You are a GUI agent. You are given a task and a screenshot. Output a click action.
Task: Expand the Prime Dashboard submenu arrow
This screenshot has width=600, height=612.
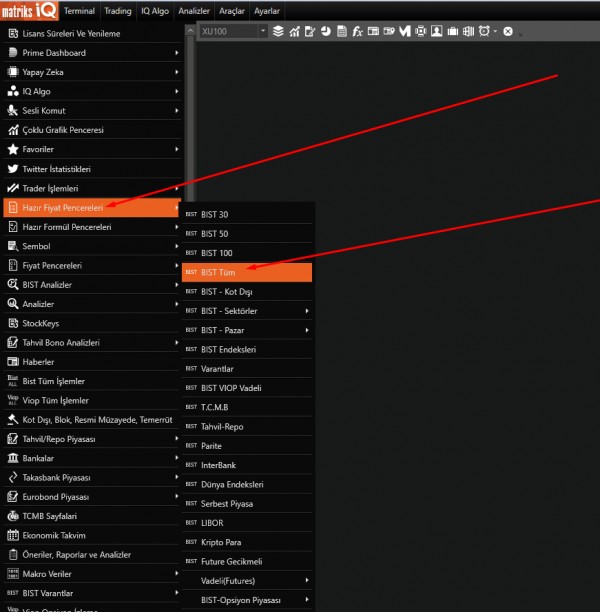click(x=177, y=53)
